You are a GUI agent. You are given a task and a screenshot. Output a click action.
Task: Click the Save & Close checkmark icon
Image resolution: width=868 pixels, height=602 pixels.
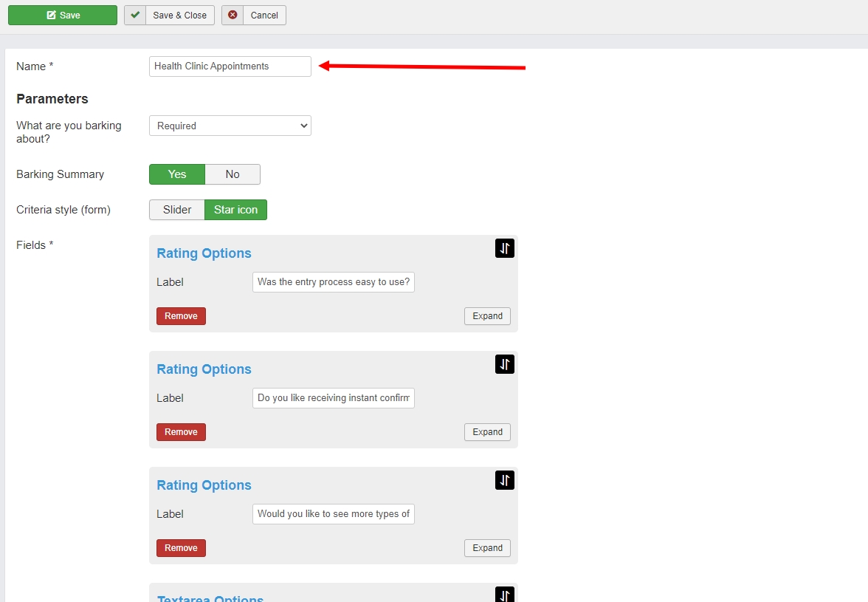point(135,16)
